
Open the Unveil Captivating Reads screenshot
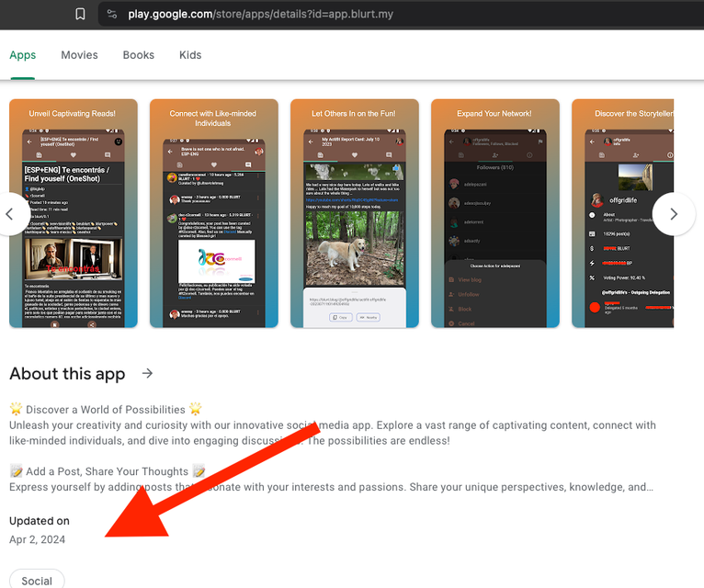point(74,213)
